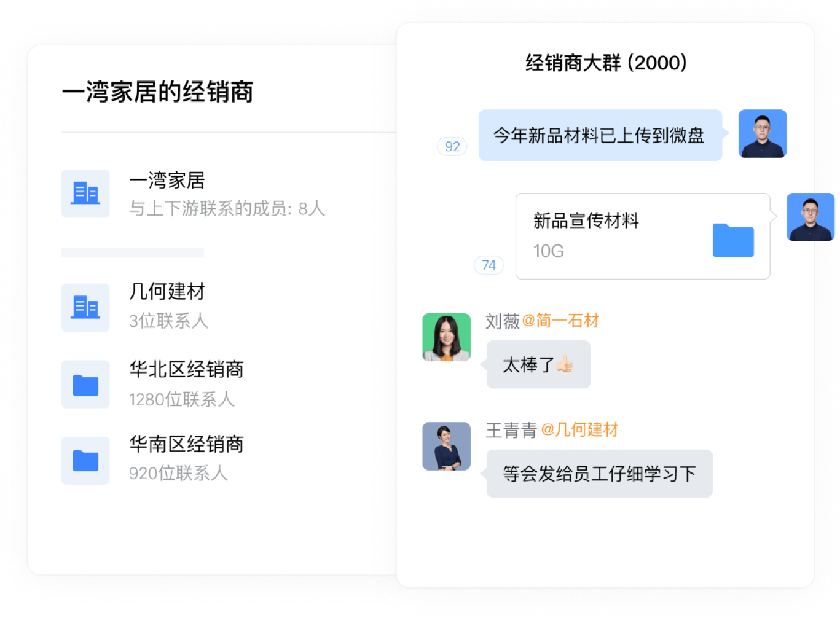Click 刘薇's profile avatar
The image size is (840, 618).
[x=447, y=337]
